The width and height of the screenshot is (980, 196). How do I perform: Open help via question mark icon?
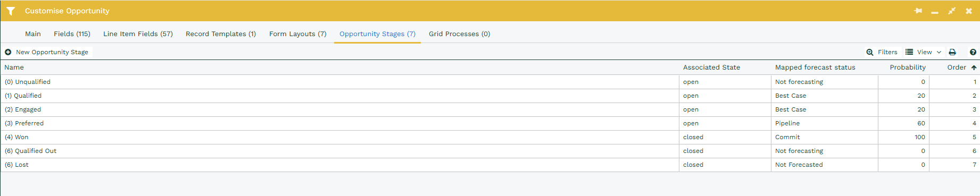coord(973,52)
